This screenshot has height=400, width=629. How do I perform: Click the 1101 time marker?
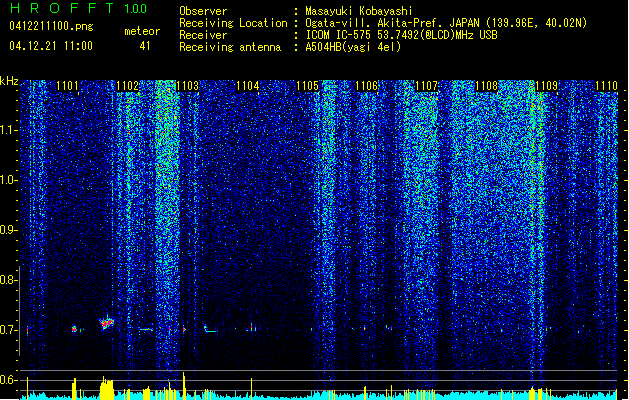[x=67, y=86]
